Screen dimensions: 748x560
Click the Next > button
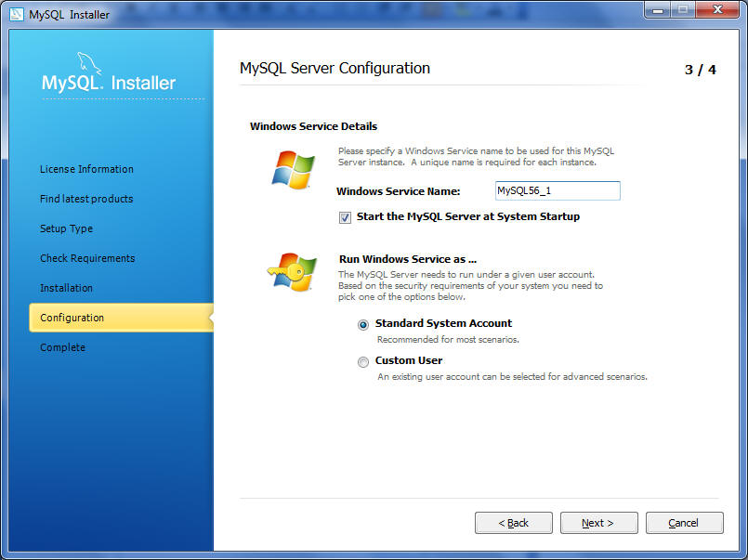(x=598, y=523)
